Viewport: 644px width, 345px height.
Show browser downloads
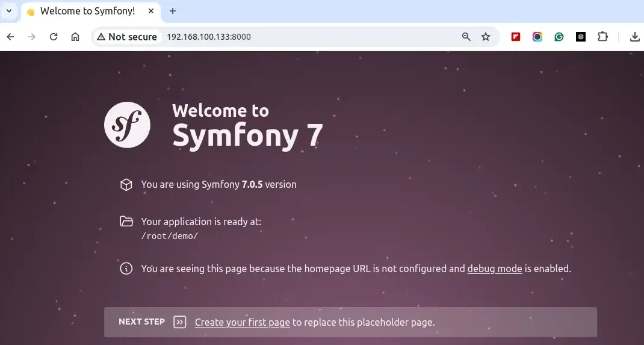634,37
